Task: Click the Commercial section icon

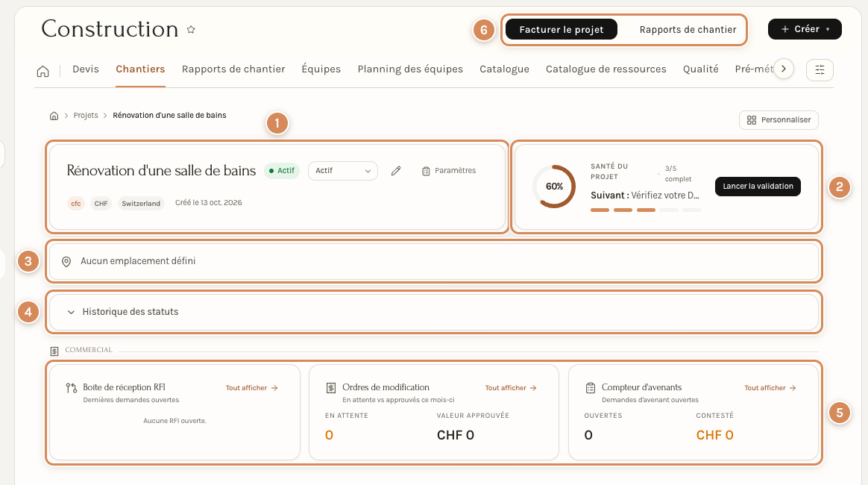Action: (54, 351)
